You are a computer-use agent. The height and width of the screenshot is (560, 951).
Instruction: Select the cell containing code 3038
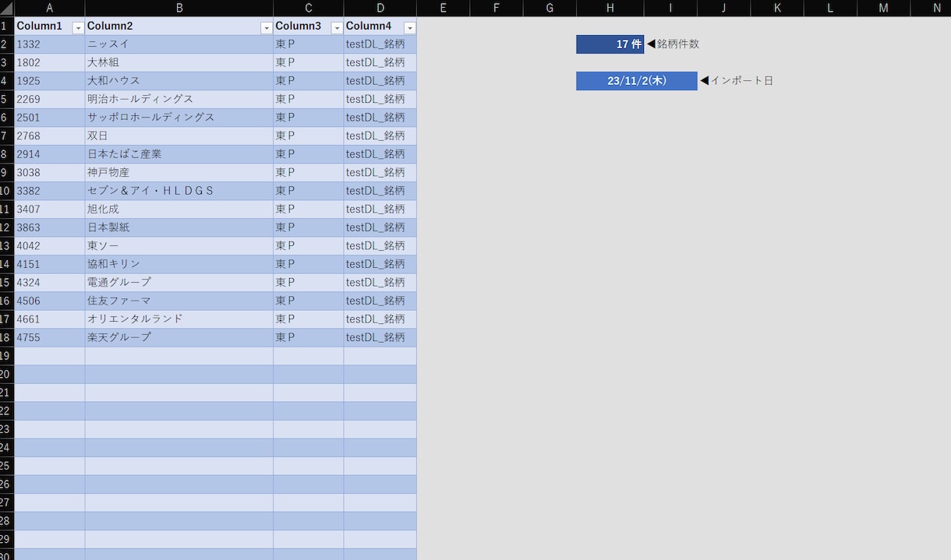tap(50, 172)
